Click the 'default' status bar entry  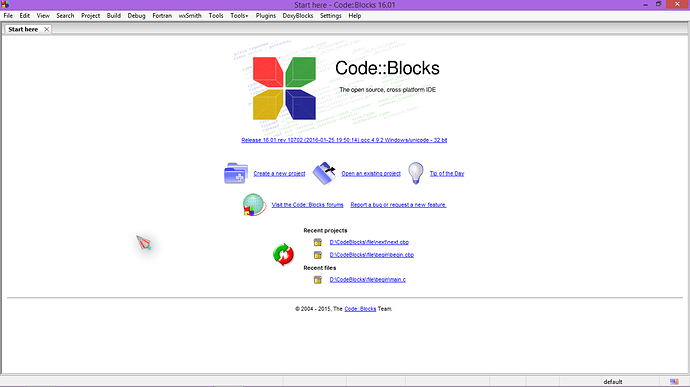(x=613, y=382)
